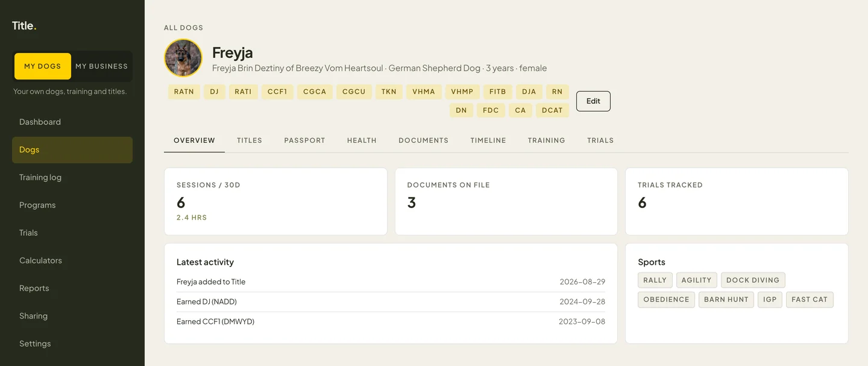Click the RATN title badge
This screenshot has width=868, height=366.
[x=184, y=92]
